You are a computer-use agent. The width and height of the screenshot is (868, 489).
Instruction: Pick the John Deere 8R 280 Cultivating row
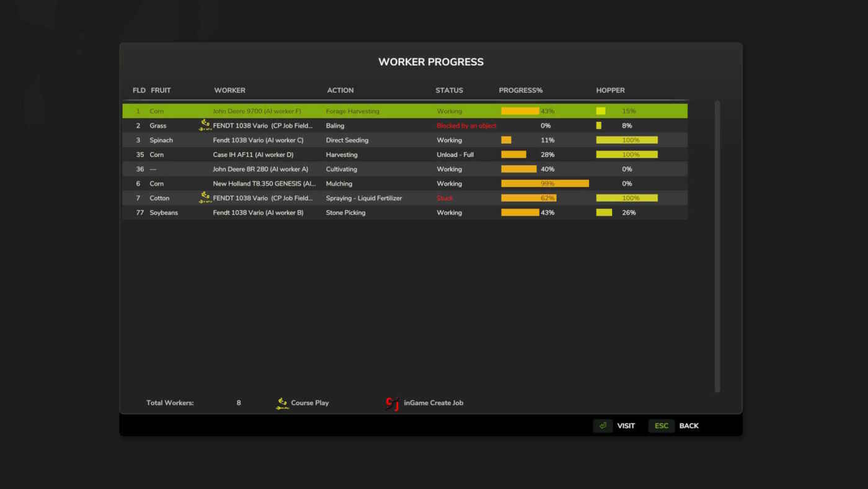(404, 169)
